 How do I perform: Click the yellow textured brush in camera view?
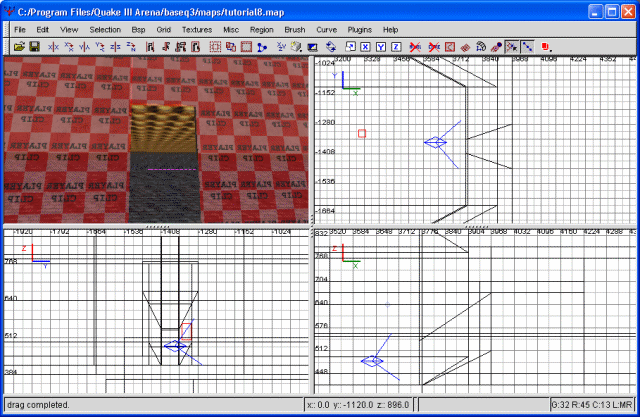click(164, 128)
